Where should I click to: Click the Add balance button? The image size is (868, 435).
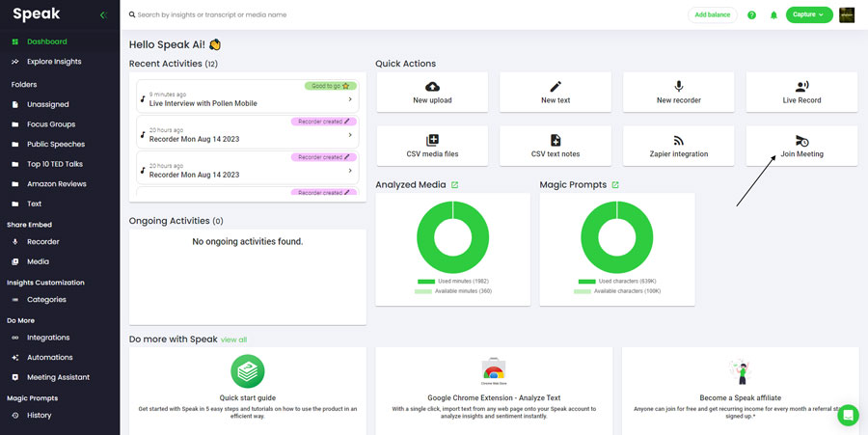click(x=713, y=14)
